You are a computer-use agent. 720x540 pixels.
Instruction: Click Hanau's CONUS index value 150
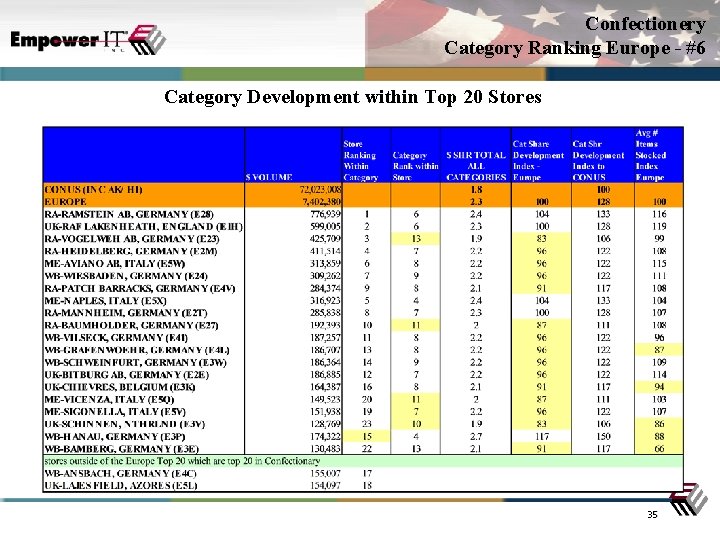coord(603,437)
